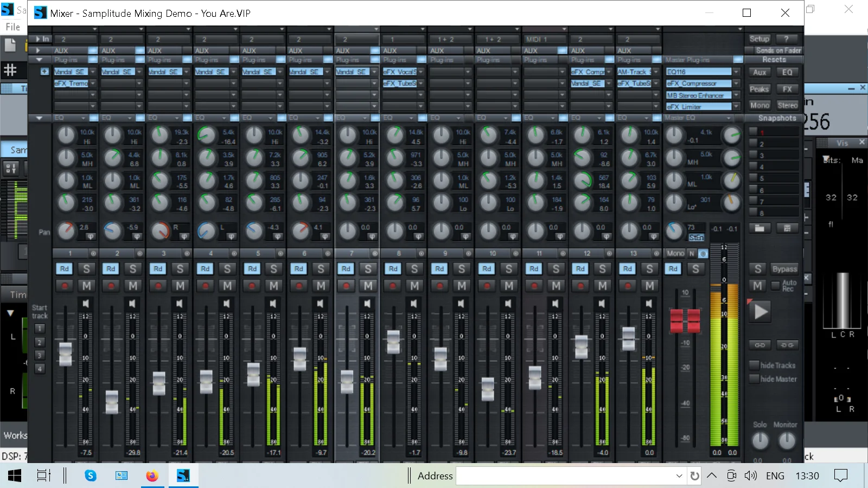Open the snapshot folder icon
868x488 pixels.
pos(759,228)
